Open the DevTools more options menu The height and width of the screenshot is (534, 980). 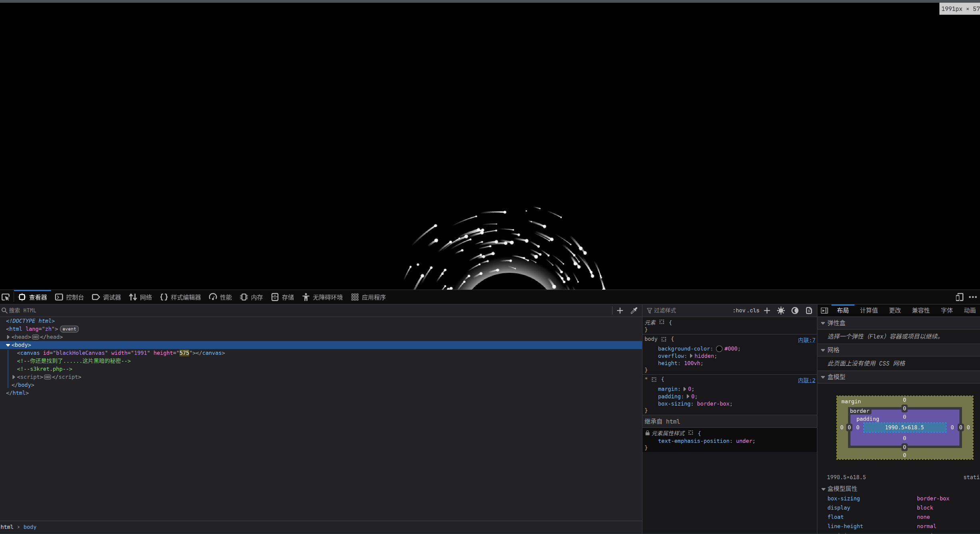pos(973,297)
